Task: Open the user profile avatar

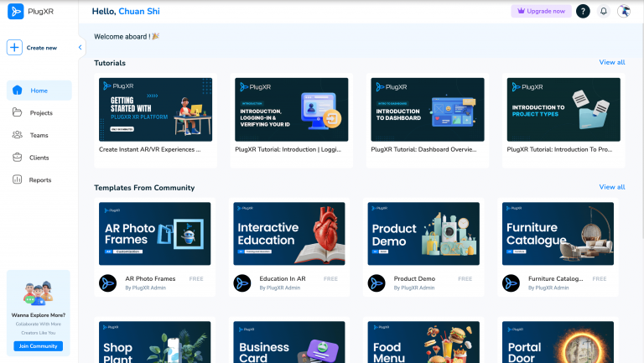Action: tap(624, 11)
